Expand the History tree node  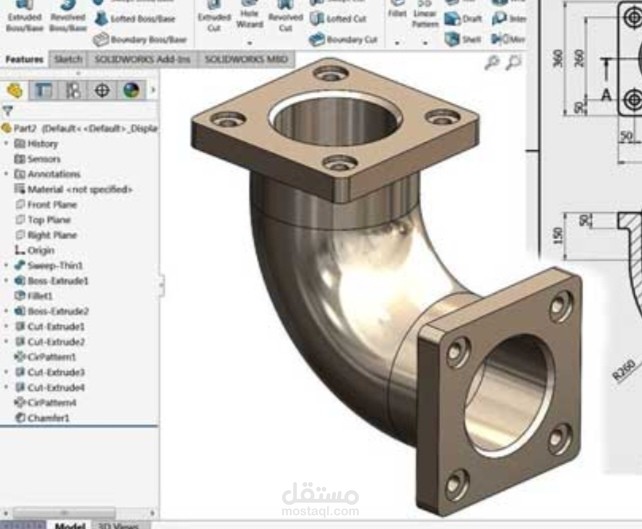[x=6, y=144]
